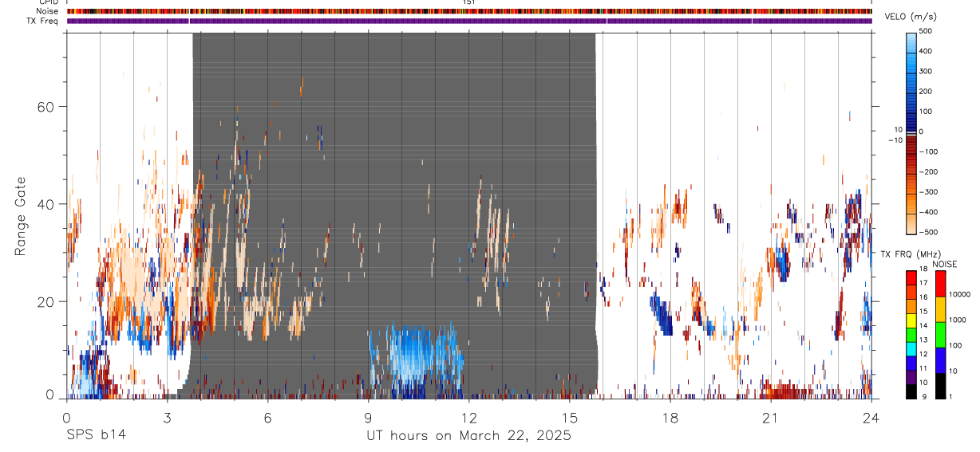
Task: Click the 'Range Gate' axis label
Action: (20, 216)
